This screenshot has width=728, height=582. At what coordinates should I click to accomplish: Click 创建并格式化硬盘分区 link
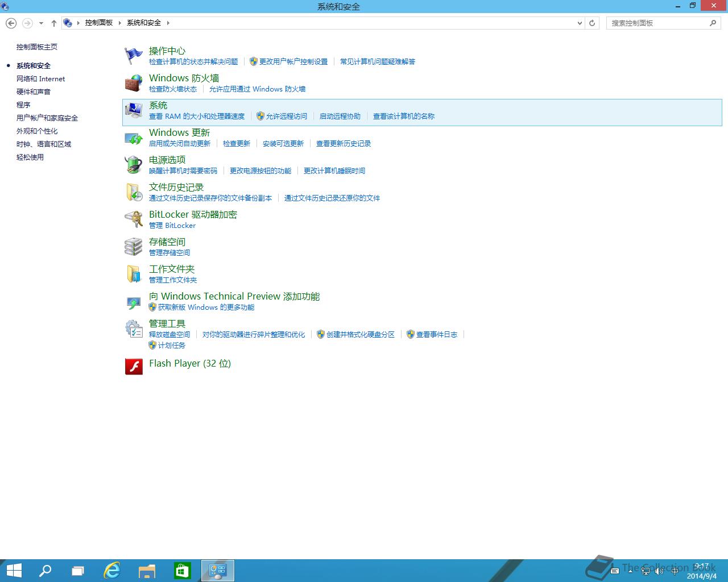[361, 334]
